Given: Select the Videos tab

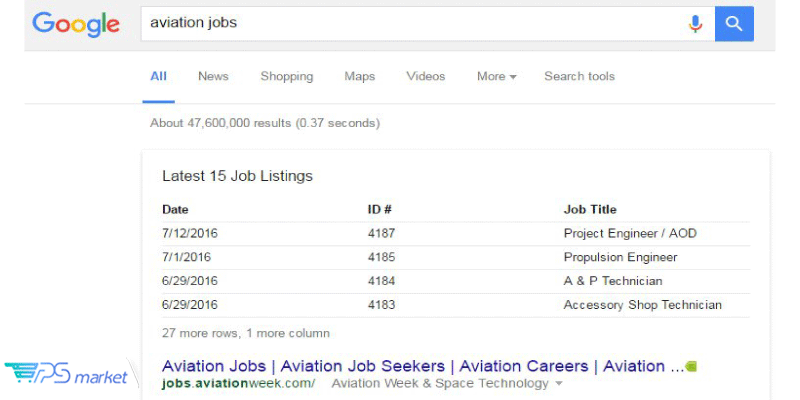Looking at the screenshot, I should (x=426, y=77).
